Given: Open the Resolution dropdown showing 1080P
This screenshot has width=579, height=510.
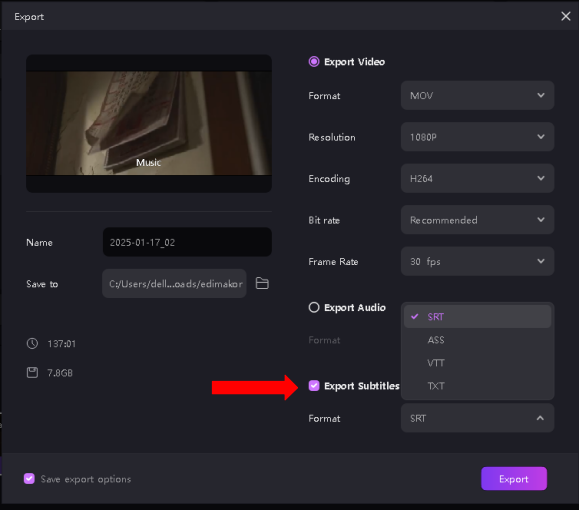Looking at the screenshot, I should coord(477,137).
